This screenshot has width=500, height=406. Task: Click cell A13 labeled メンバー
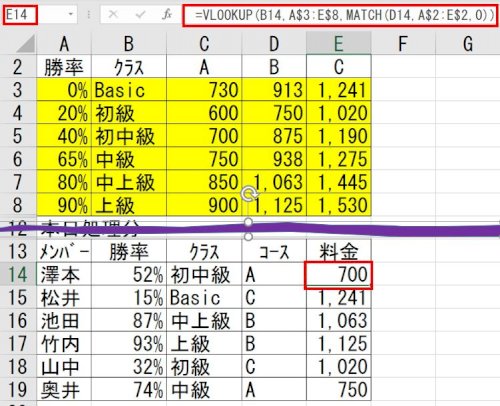(x=64, y=251)
